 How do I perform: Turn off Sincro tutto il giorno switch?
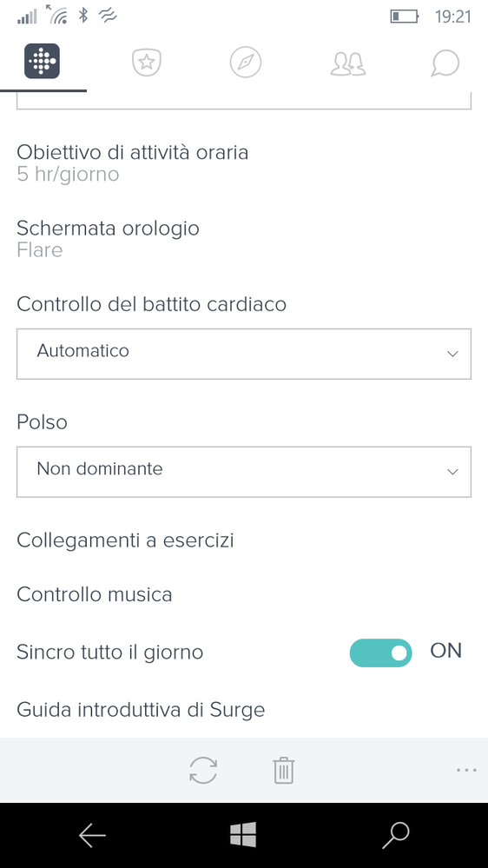click(380, 653)
